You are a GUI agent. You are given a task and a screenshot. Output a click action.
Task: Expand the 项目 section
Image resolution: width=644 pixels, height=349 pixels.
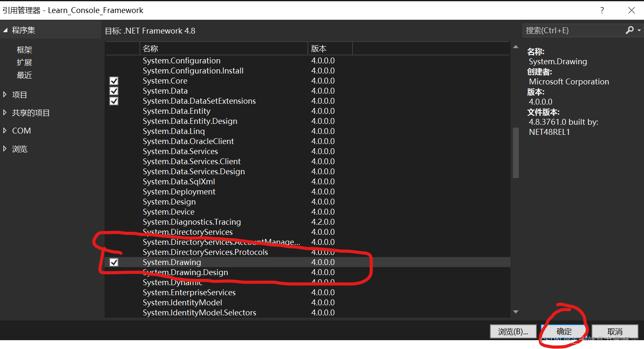point(5,94)
